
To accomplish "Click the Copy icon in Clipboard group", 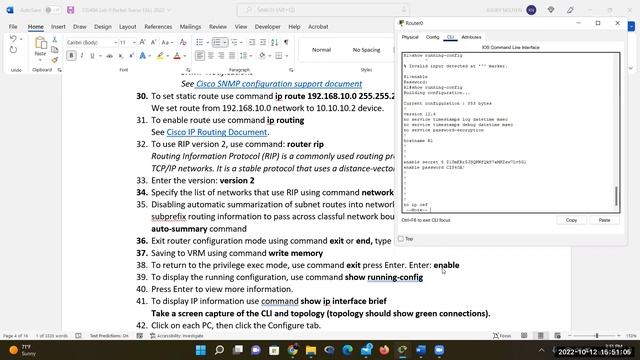I will point(55,49).
